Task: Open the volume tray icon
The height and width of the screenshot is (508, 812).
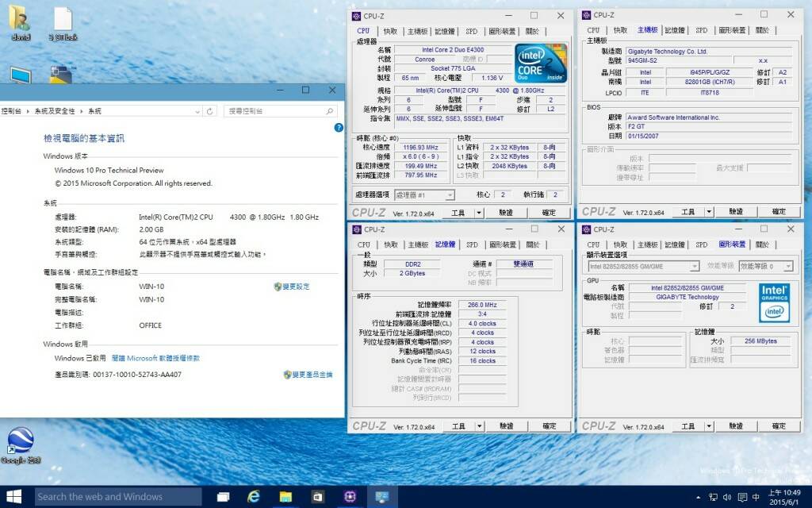Action: click(727, 498)
